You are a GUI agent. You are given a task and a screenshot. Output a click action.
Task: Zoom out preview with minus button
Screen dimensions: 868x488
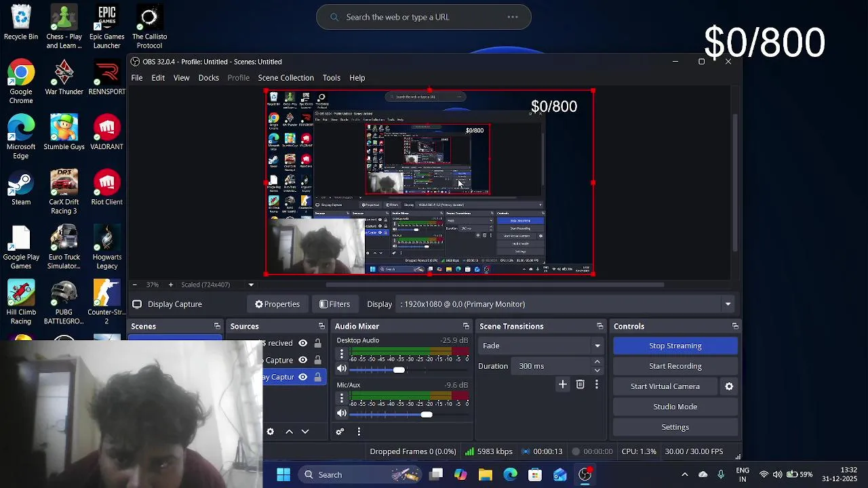(134, 285)
